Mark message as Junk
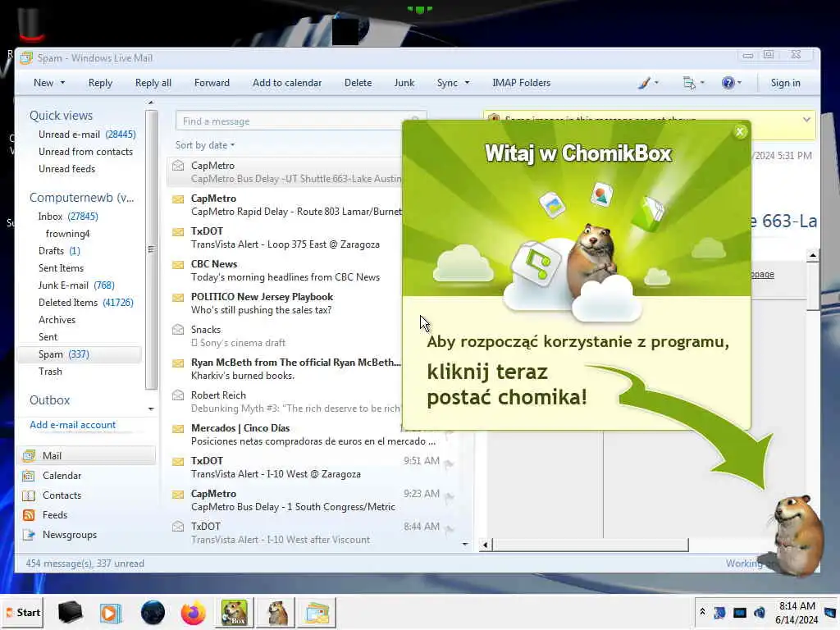Image resolution: width=840 pixels, height=630 pixels. click(x=404, y=83)
